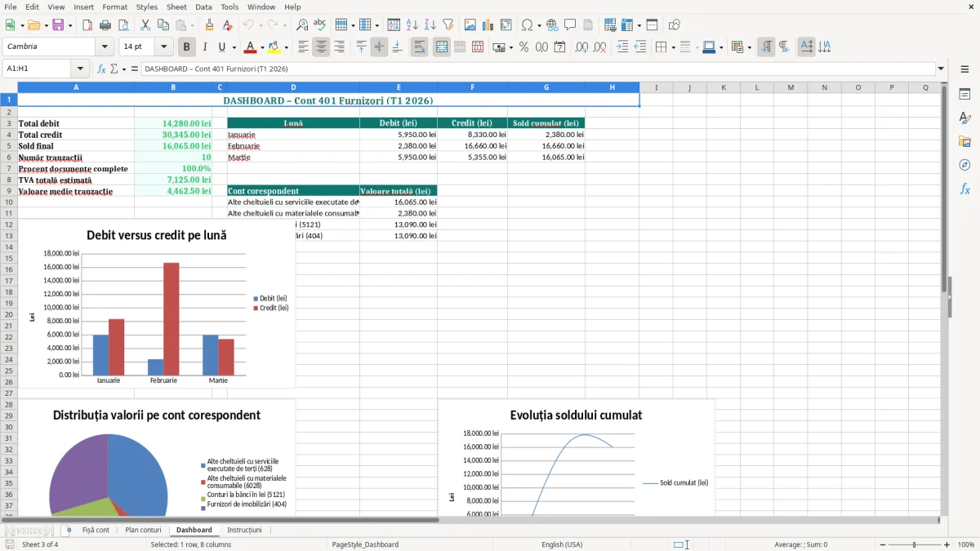Click the Zoom In plus button
980x551 pixels.
pos(947,544)
